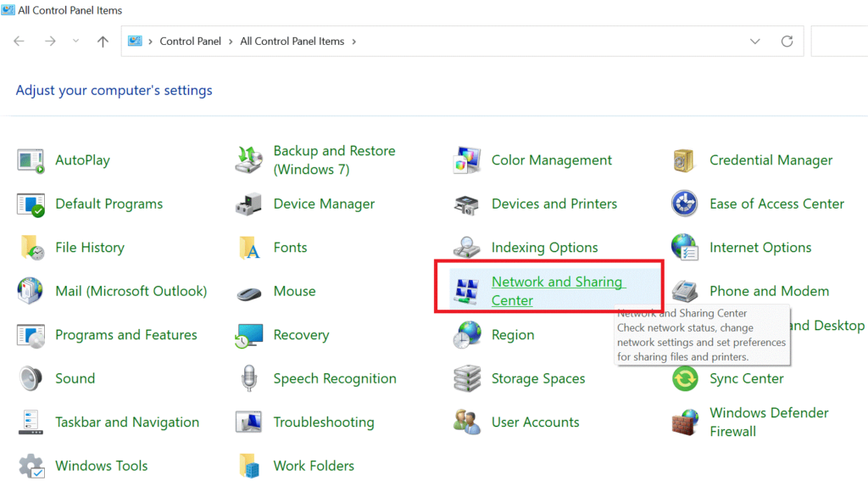Open the Windows Tools link
The height and width of the screenshot is (481, 868).
point(102,466)
